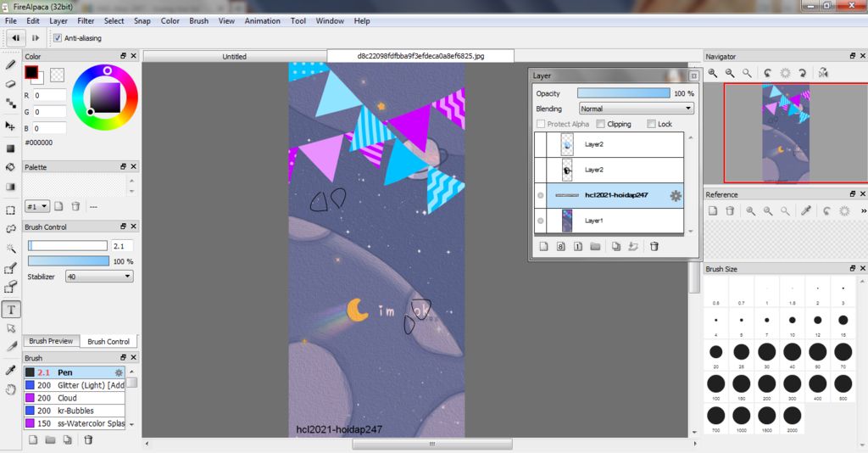Adjust brush size slider in Brush Control
Viewport: 868px width, 453px height.
point(68,245)
